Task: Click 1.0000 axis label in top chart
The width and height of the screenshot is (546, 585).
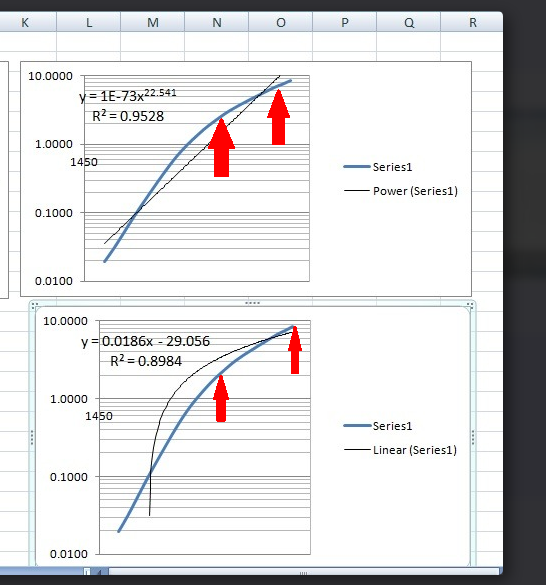Action: point(54,144)
